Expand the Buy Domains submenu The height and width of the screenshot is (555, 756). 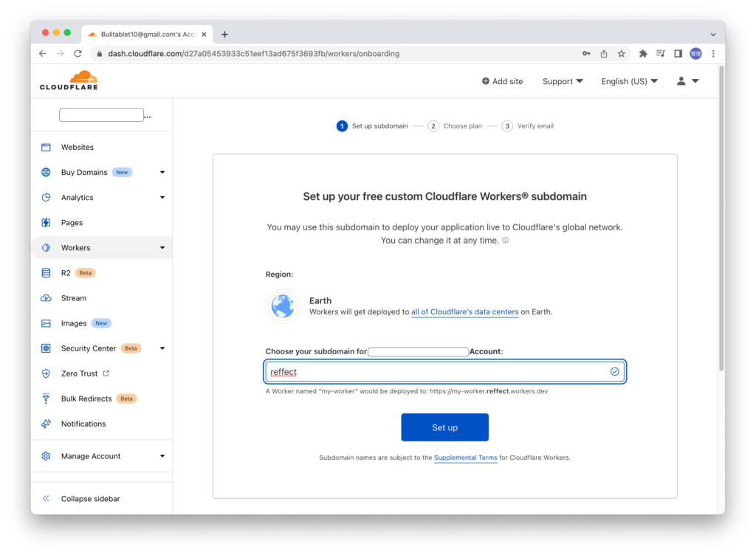(x=162, y=173)
